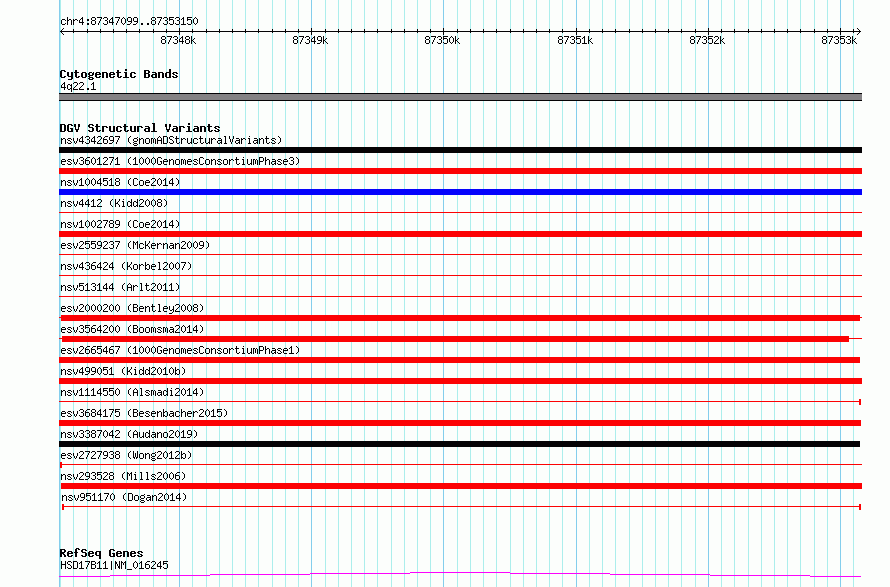The height and width of the screenshot is (587, 890).
Task: Click the chr4:87347099..87353150 coordinate text
Action: [x=129, y=21]
